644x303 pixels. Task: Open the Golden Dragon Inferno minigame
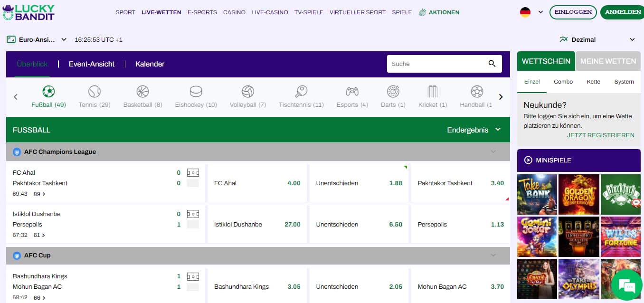(x=579, y=194)
